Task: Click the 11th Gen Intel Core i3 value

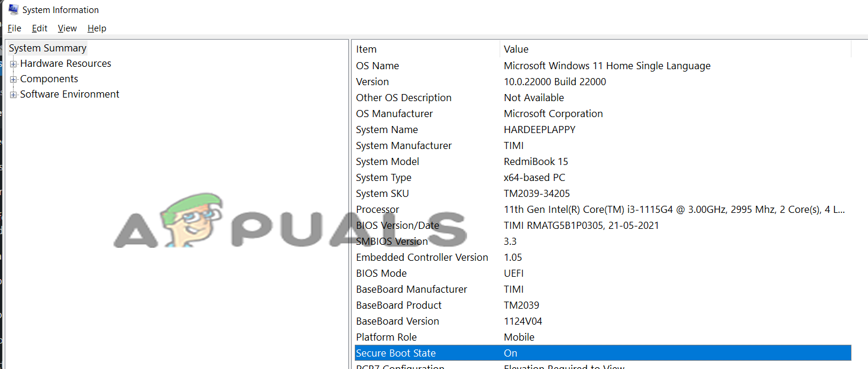Action: [674, 209]
